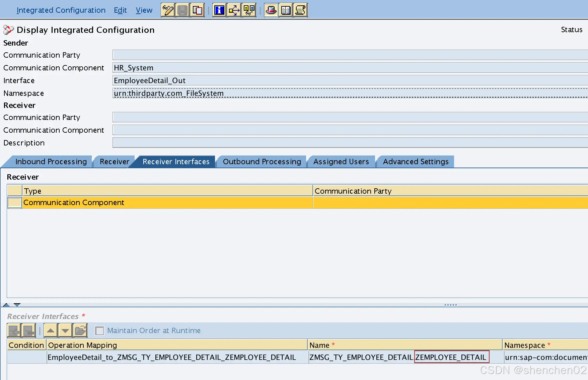Click the navigation arrows toolbar icon

(x=234, y=10)
